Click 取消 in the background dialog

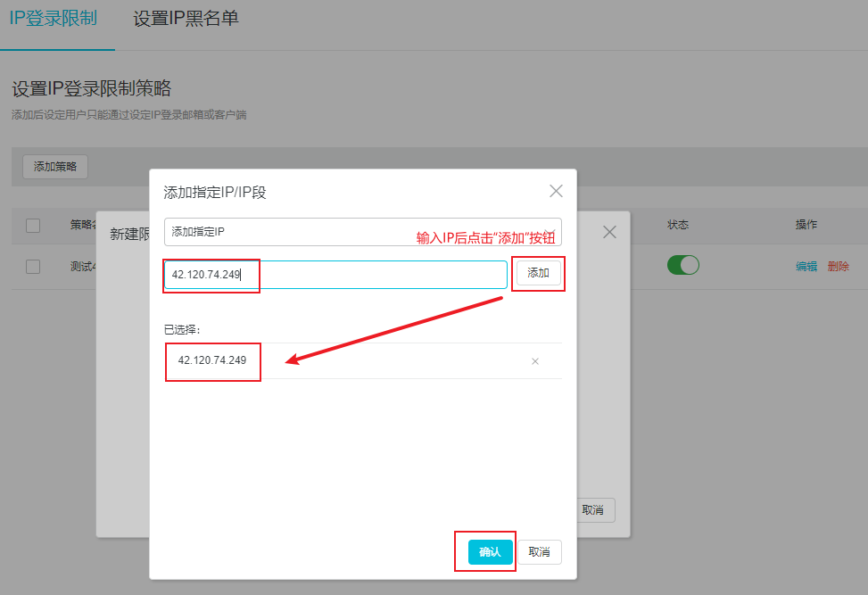tap(593, 510)
